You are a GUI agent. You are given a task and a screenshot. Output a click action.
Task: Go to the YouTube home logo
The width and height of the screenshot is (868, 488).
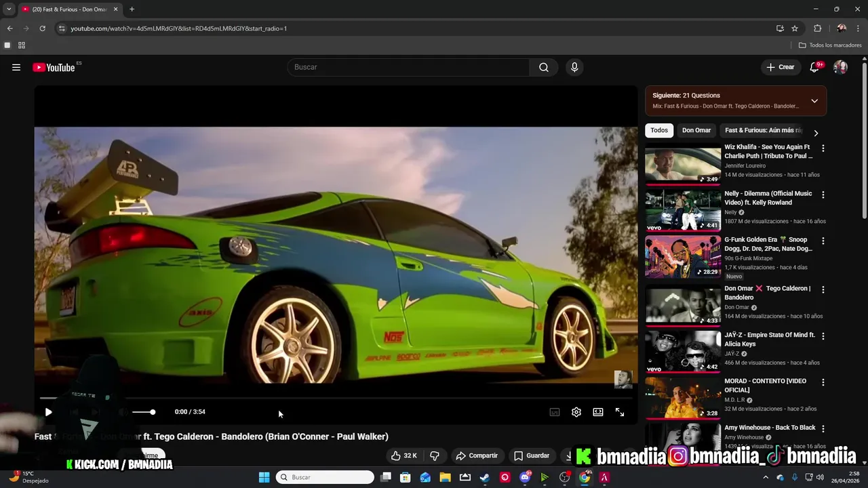[54, 67]
